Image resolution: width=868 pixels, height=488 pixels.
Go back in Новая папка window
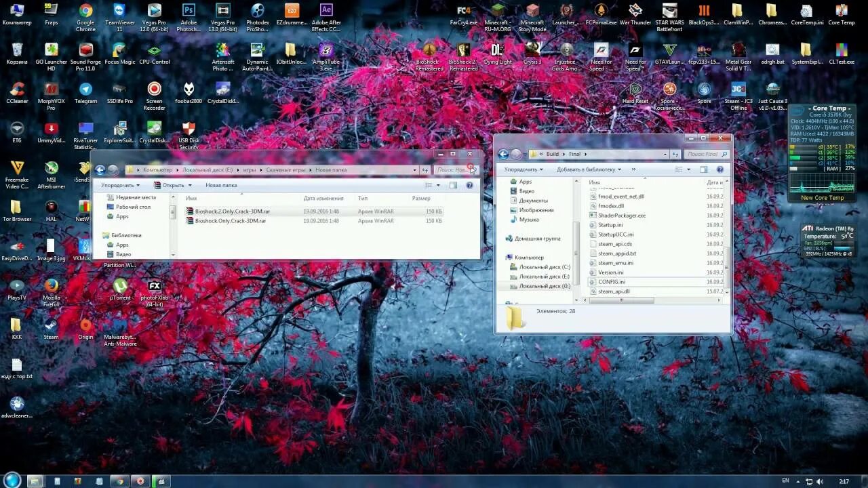coord(100,170)
